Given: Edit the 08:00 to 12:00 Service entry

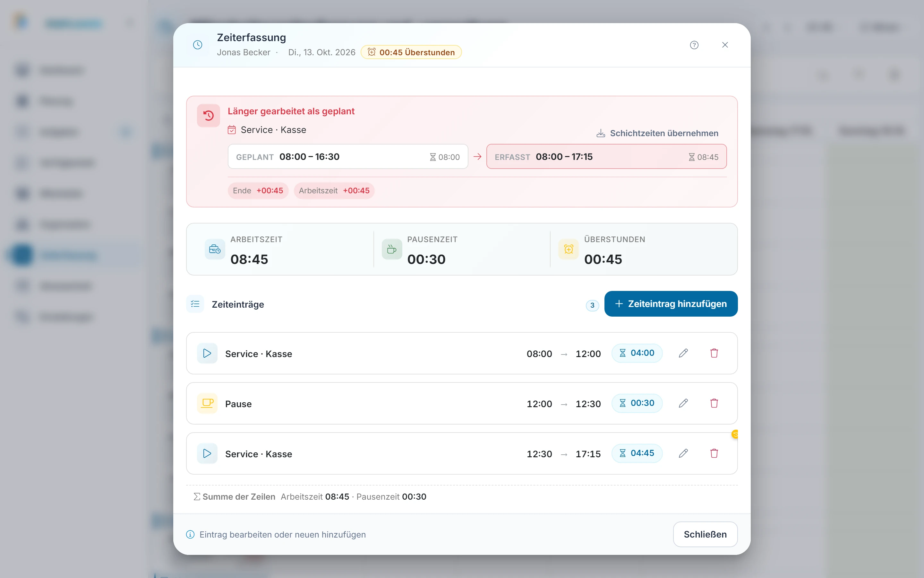Looking at the screenshot, I should pos(683,353).
